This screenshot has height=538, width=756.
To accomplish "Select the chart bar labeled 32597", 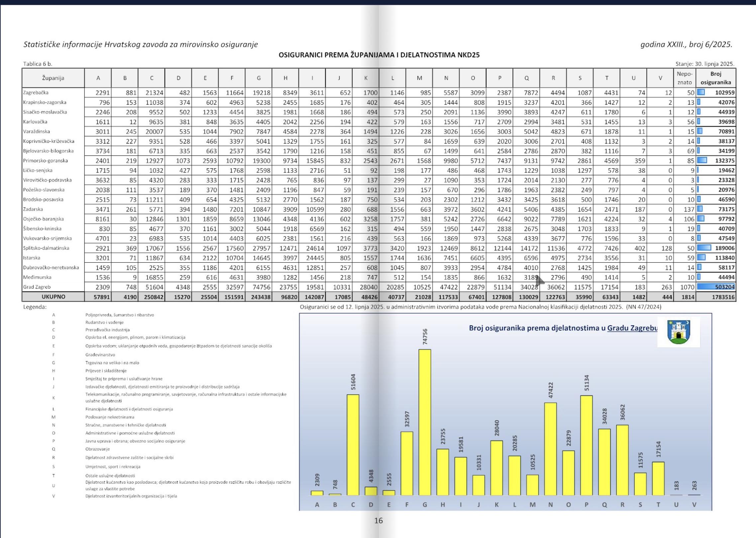I will point(407,463).
